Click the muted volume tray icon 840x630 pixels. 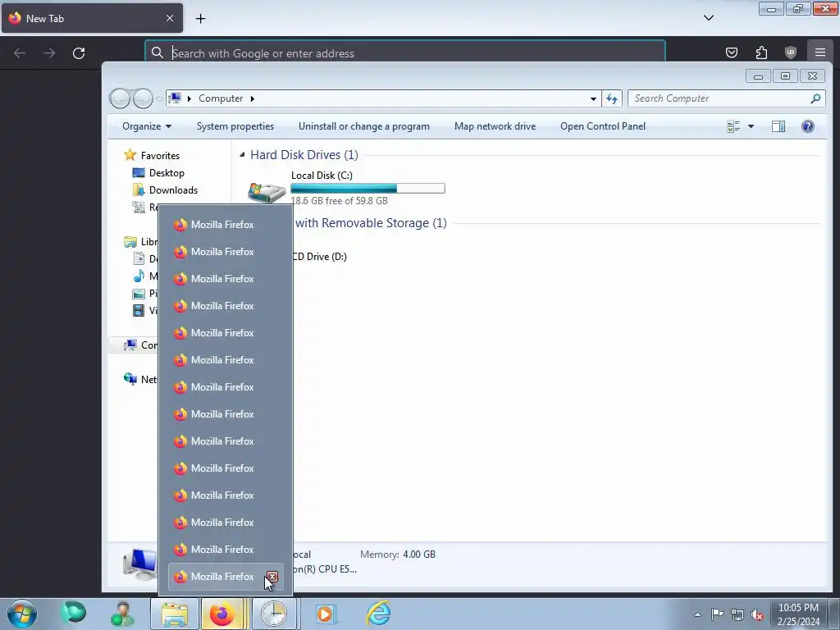coord(757,614)
